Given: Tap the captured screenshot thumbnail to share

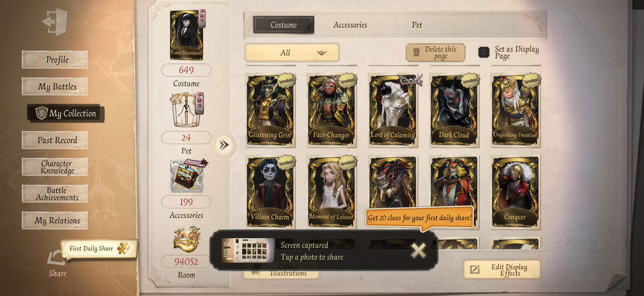Looking at the screenshot, I should [x=248, y=250].
